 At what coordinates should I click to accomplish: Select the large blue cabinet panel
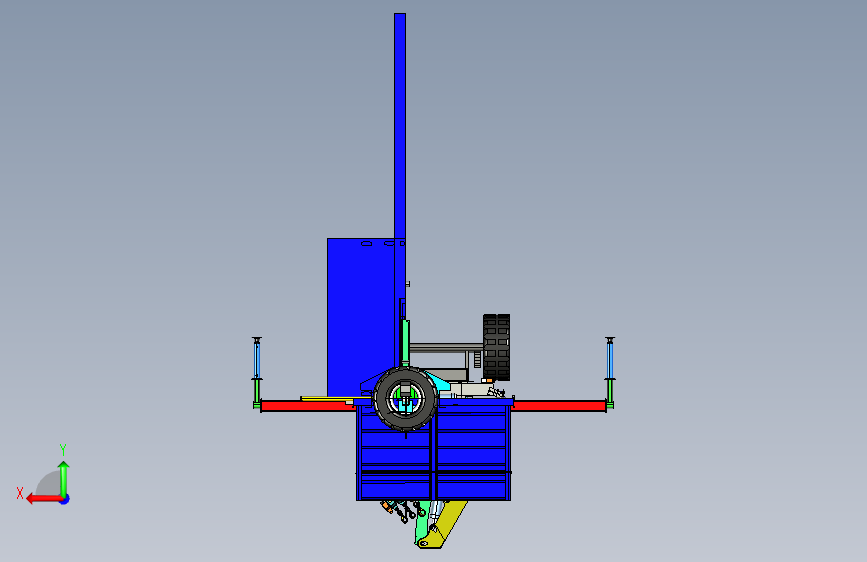click(361, 318)
